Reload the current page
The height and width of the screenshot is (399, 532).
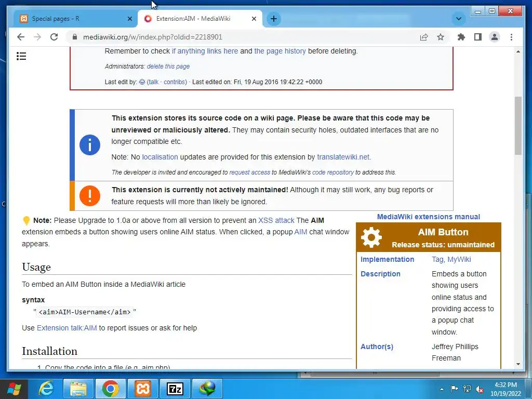point(54,37)
